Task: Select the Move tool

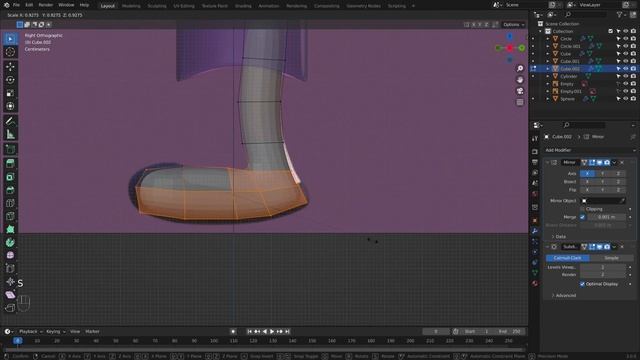Action: [x=10, y=66]
